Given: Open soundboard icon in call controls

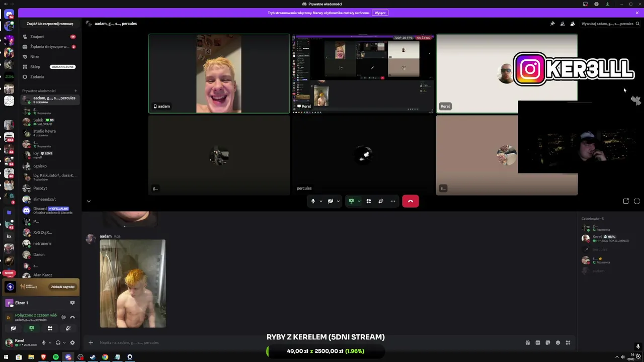Looking at the screenshot, I should coord(381,201).
